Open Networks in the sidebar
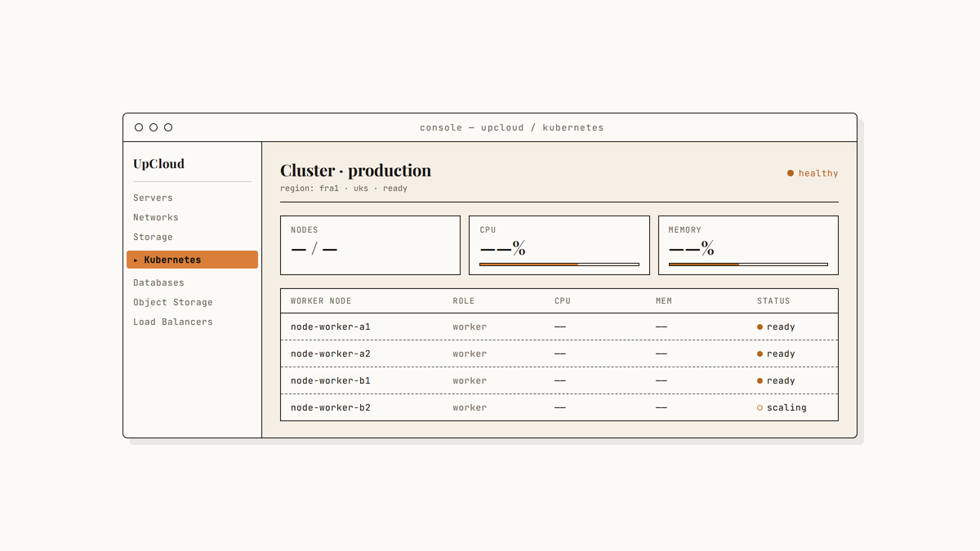 (156, 217)
